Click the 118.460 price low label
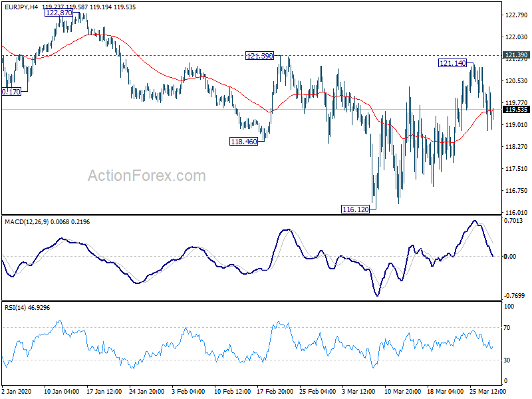532x399 pixels. point(243,142)
